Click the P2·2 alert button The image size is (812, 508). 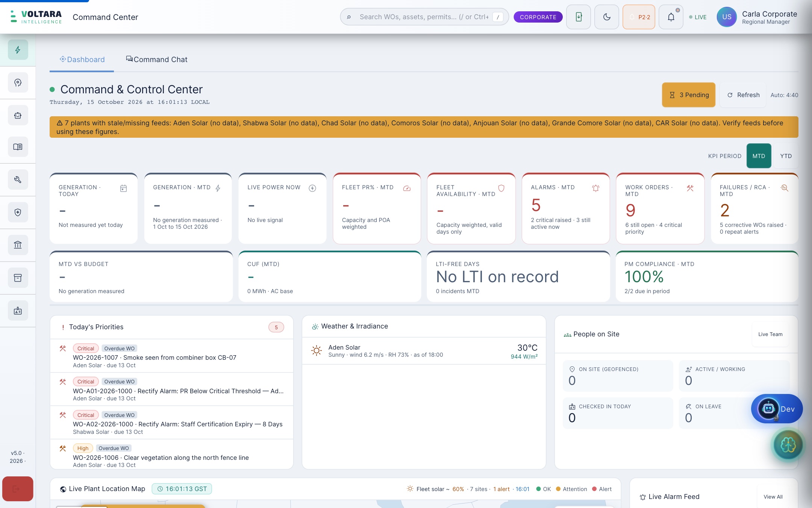coord(639,17)
